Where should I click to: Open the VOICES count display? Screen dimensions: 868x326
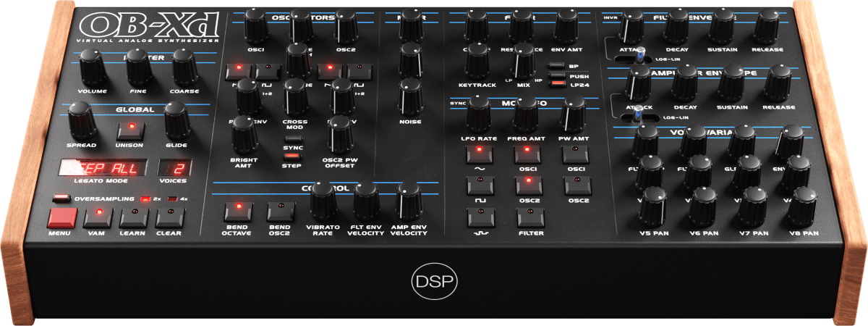(x=176, y=169)
